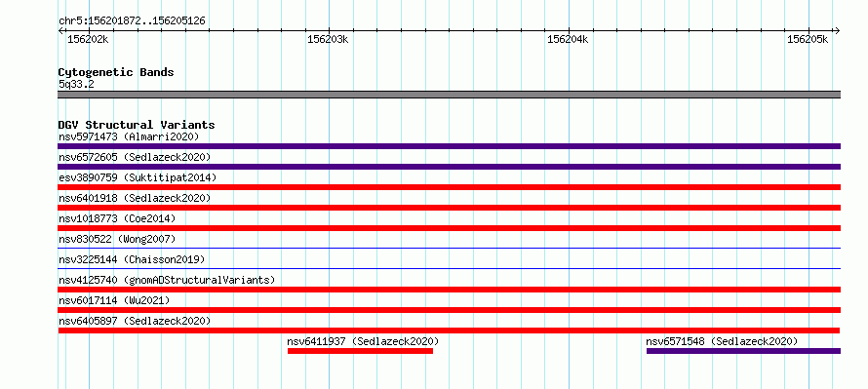This screenshot has width=868, height=389.
Task: Click the 156204k ruler tick label
Action: pos(568,39)
